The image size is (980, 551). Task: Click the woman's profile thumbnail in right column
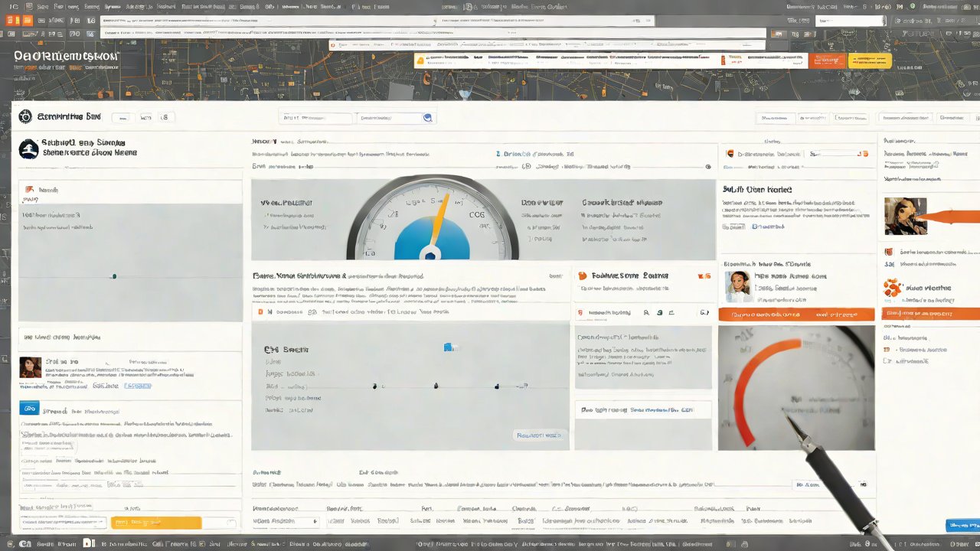point(737,286)
